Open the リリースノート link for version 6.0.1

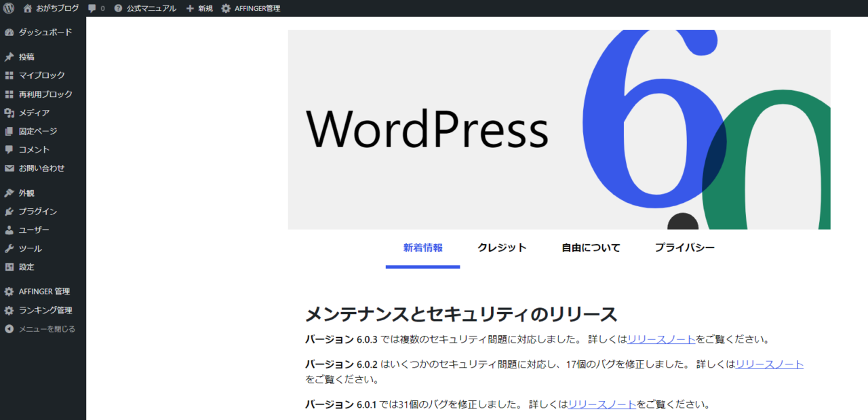tap(602, 405)
